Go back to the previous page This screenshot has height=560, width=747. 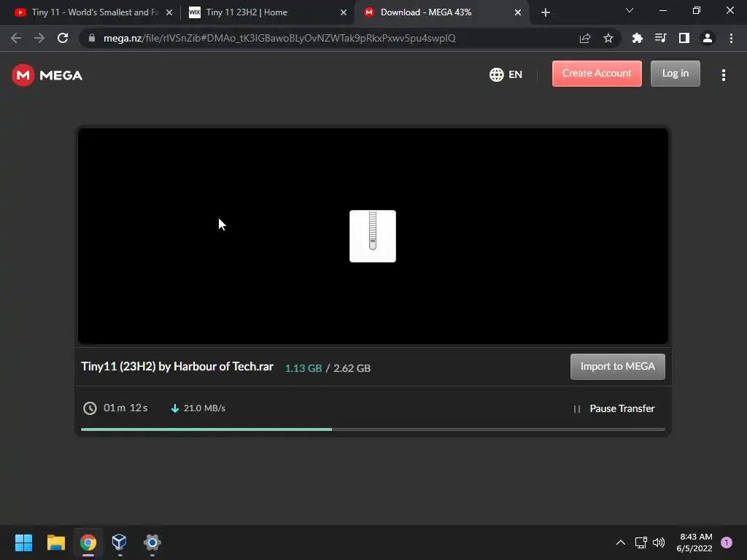16,38
